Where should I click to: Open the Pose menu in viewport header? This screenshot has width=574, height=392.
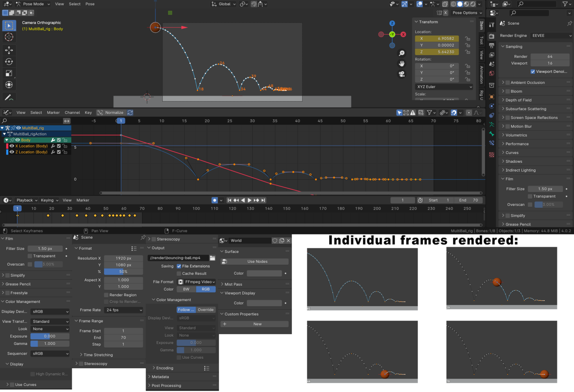coord(90,4)
